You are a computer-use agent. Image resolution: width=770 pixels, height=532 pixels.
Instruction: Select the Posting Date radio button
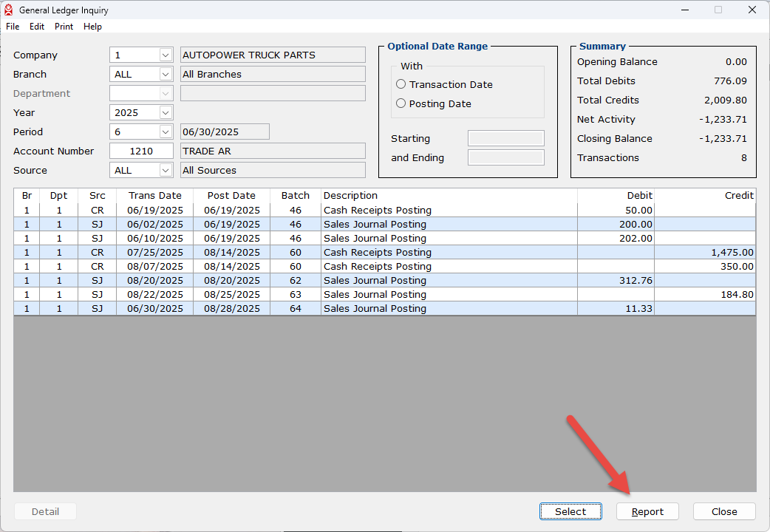click(x=401, y=103)
